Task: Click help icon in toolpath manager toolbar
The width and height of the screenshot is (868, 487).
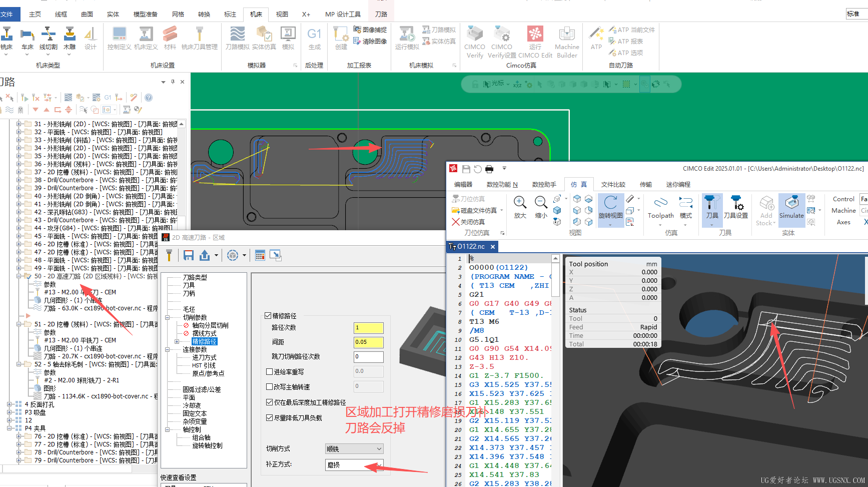Action: click(x=149, y=98)
